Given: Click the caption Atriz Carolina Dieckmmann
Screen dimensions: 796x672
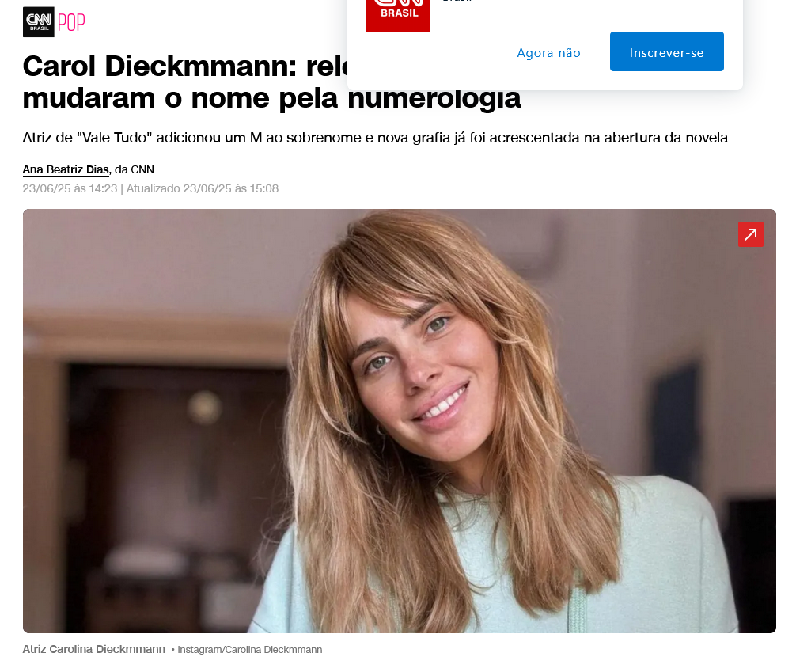Looking at the screenshot, I should point(94,649).
